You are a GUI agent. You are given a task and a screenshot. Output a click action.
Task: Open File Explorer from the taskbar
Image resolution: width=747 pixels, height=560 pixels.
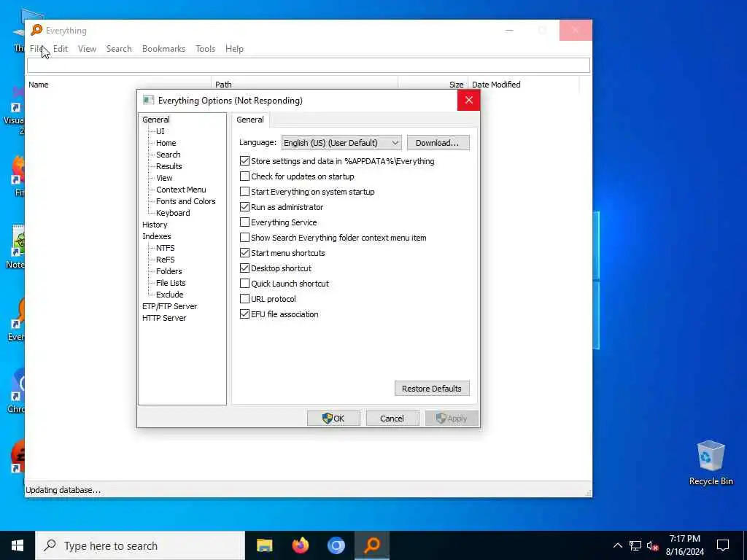click(264, 545)
